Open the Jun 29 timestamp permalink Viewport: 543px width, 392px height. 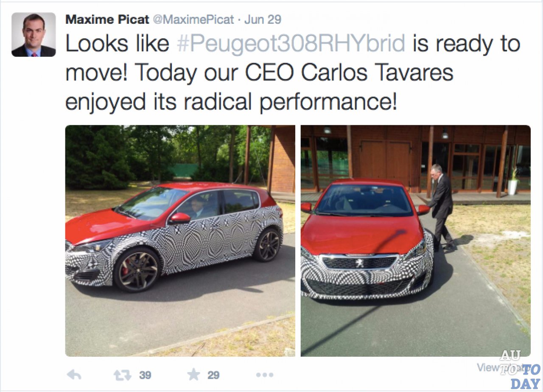click(263, 20)
